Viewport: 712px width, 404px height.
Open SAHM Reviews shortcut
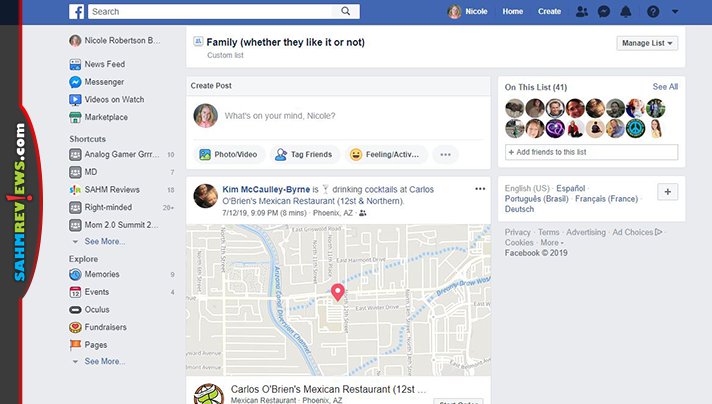click(x=104, y=190)
